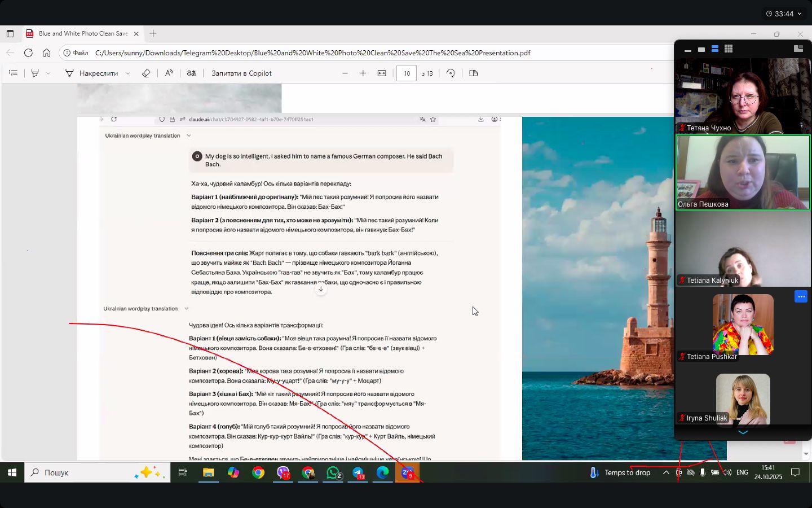The image size is (812, 508).
Task: Select the eraser tool in PDF toolbar
Action: pos(146,73)
